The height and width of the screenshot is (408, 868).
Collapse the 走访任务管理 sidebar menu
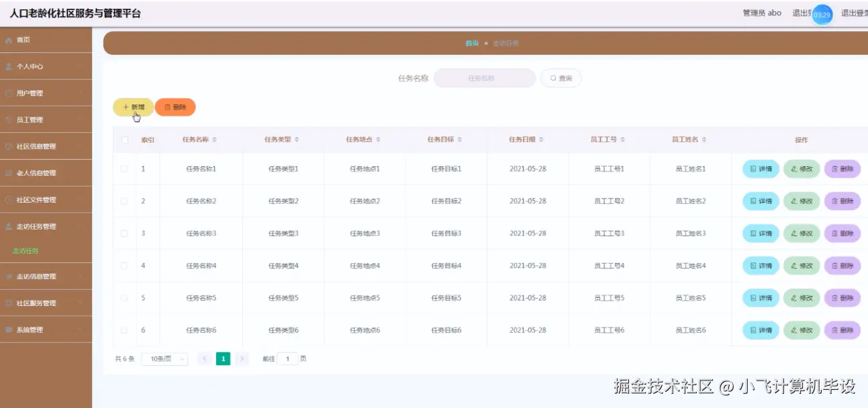(46, 227)
